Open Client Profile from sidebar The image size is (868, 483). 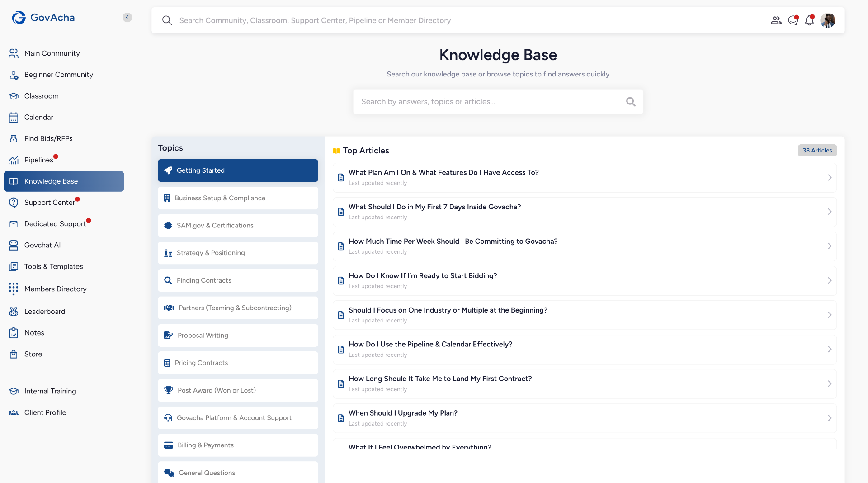[45, 412]
